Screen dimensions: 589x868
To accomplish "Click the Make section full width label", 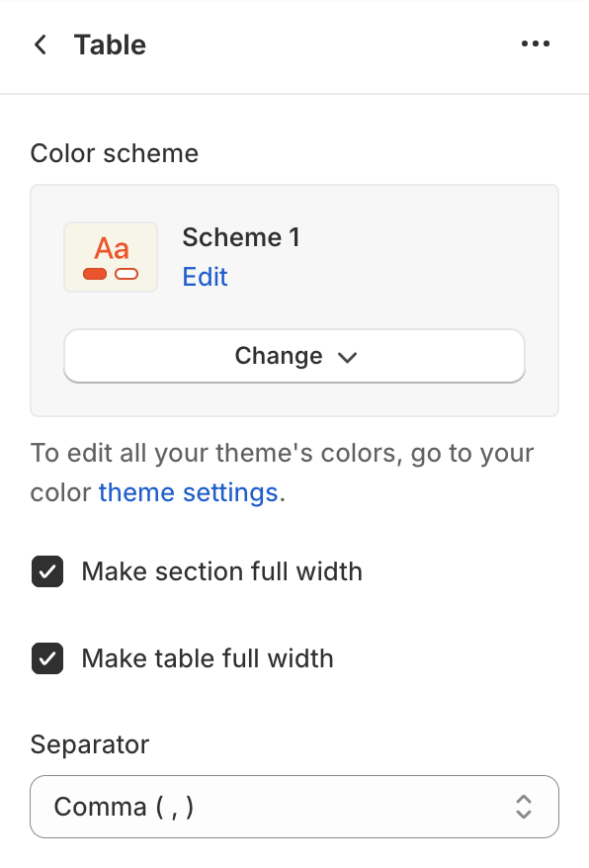I will pos(222,571).
